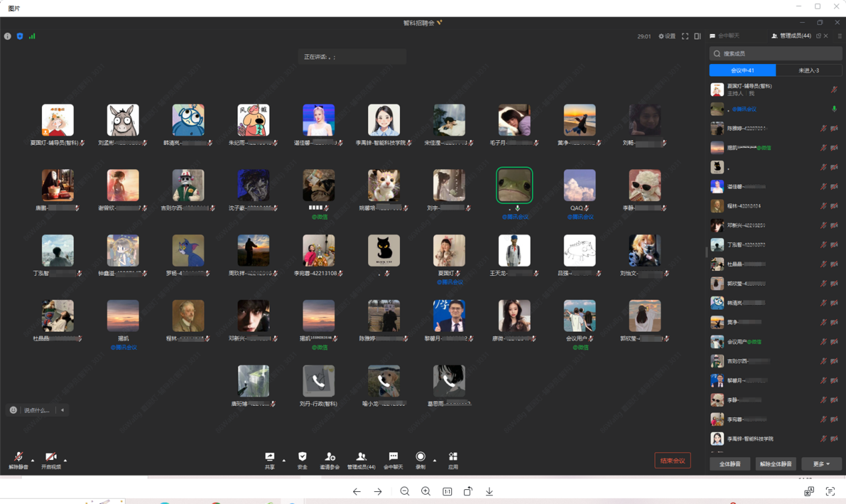Click the 录制 record icon
Image resolution: width=846 pixels, height=504 pixels.
click(420, 457)
